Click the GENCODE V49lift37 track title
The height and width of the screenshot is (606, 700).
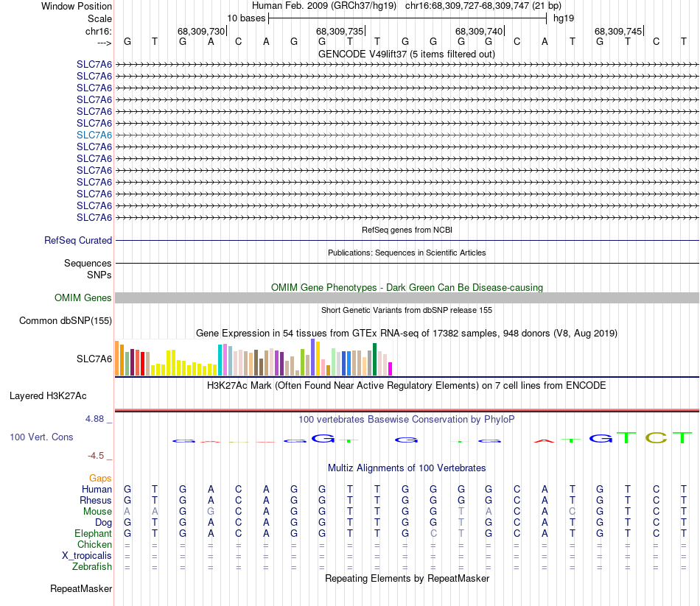point(407,54)
